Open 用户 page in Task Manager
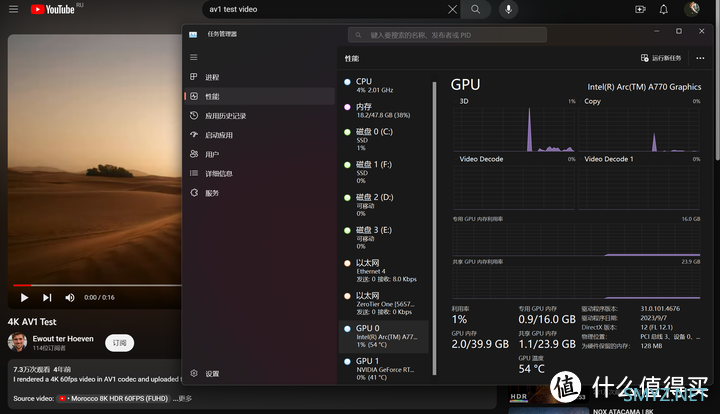Viewport: 720px width, 414px height. click(259, 154)
